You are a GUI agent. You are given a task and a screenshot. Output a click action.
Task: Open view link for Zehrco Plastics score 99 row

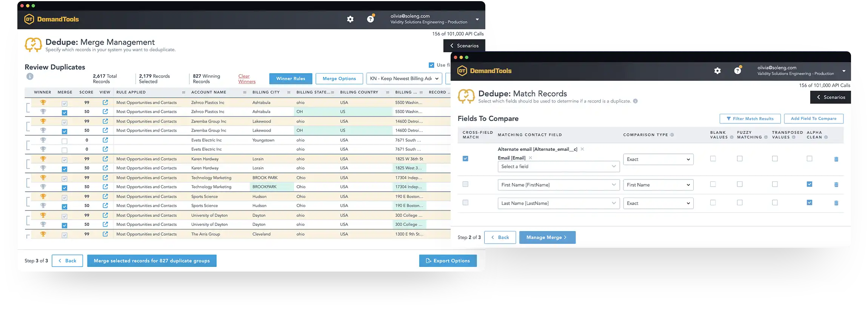105,103
